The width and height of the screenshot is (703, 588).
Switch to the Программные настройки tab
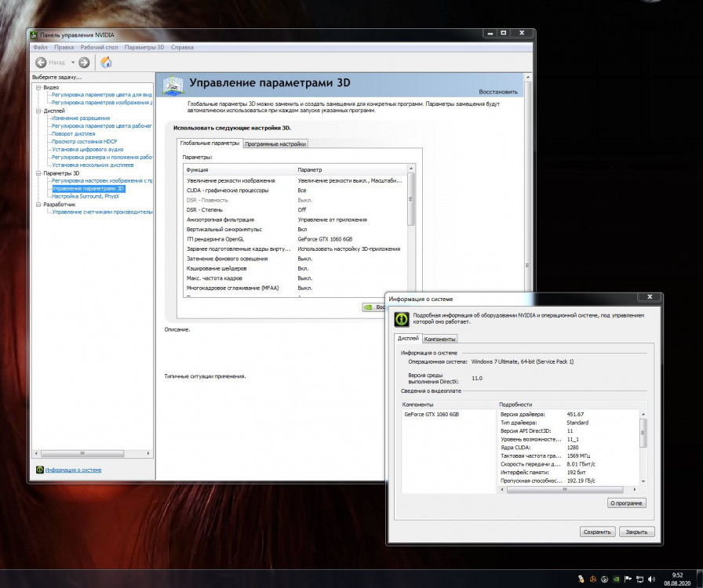coord(275,143)
